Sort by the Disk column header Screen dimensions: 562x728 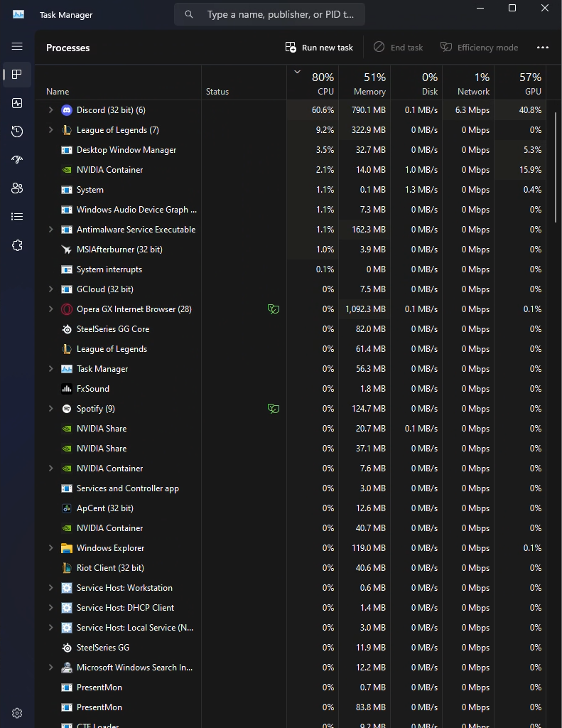click(417, 82)
